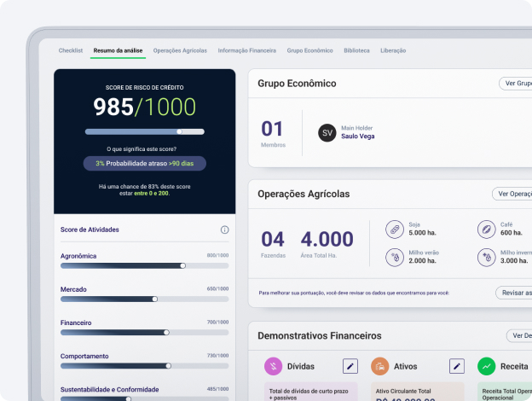Click the Café crop icon
The image size is (532, 401).
pyautogui.click(x=487, y=230)
